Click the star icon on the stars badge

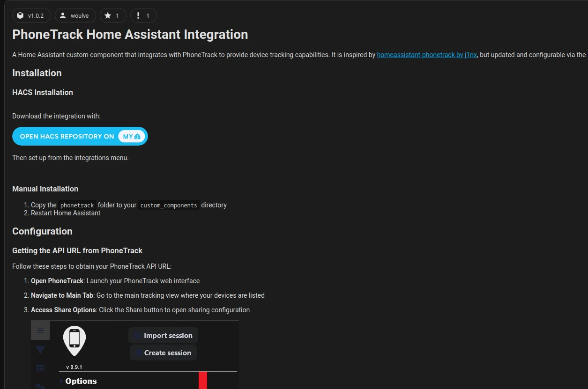(x=107, y=15)
